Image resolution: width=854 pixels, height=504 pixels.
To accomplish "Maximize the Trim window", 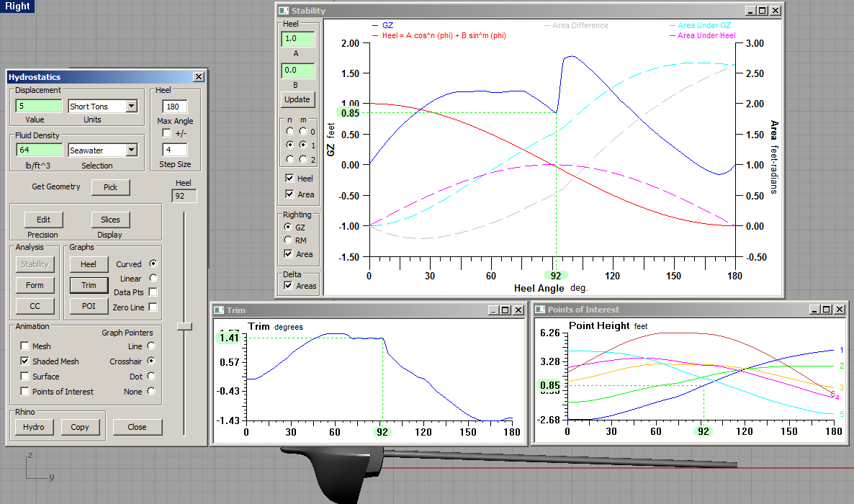I will pos(505,310).
